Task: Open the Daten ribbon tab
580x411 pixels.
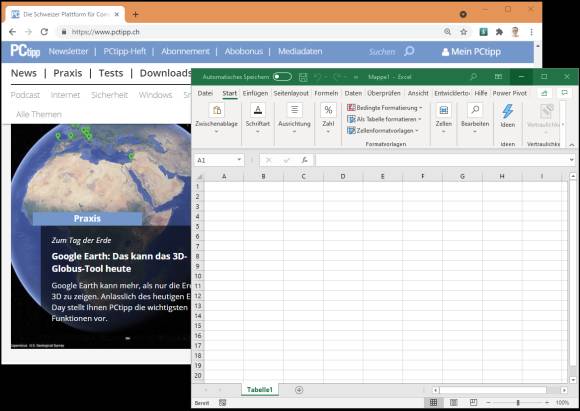Action: 353,93
